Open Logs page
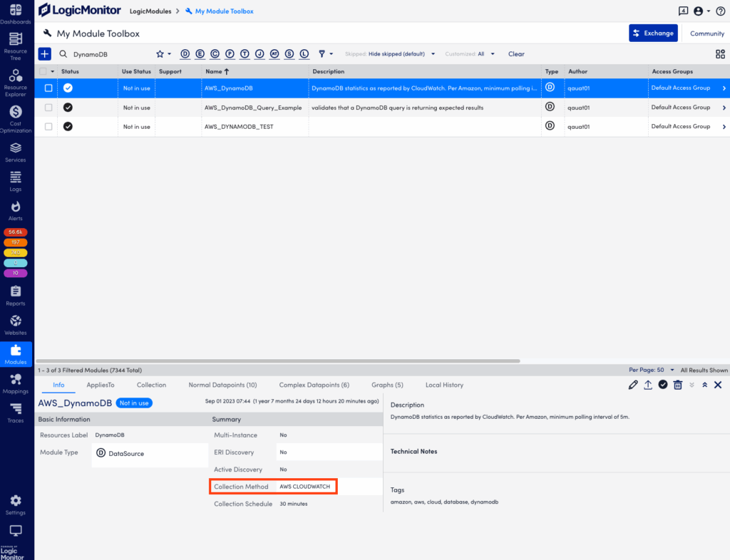The height and width of the screenshot is (560, 730). tap(16, 182)
